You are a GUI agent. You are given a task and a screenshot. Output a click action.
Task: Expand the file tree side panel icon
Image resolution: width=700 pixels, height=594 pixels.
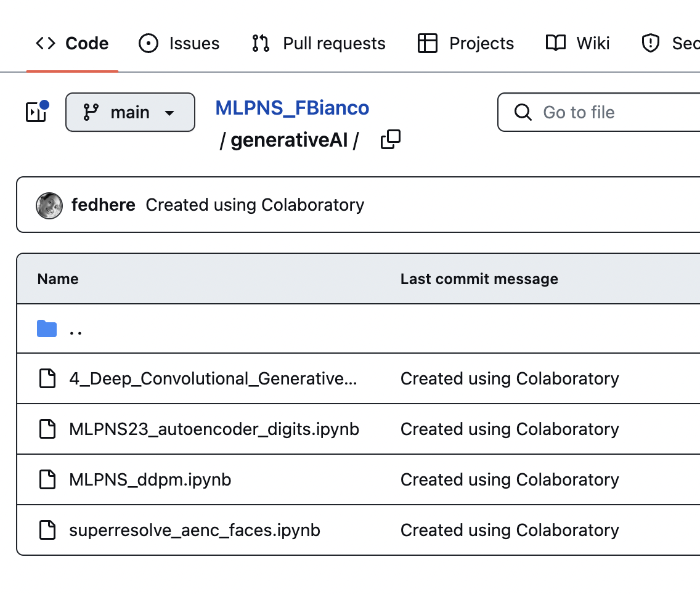[36, 112]
